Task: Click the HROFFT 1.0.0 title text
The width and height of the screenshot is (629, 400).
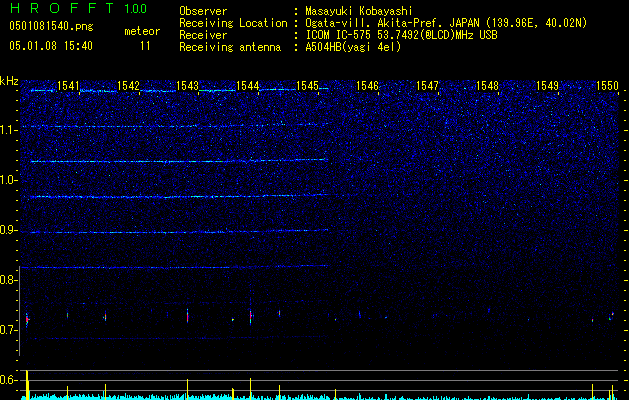Action: pyautogui.click(x=79, y=8)
